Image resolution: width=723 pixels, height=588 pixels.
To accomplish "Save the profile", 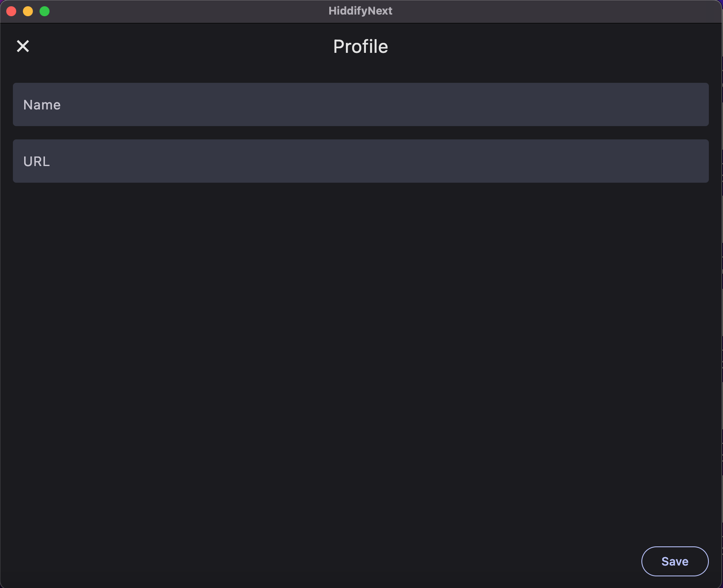I will (x=675, y=561).
